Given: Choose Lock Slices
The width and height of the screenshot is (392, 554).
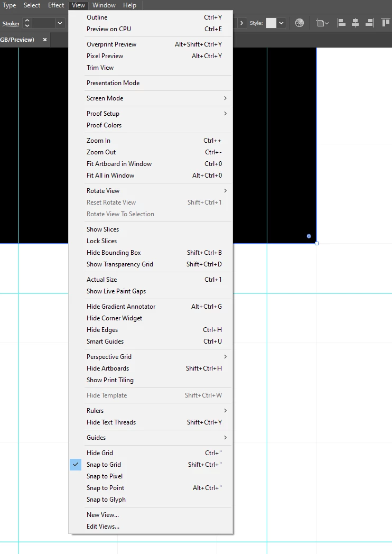Looking at the screenshot, I should click(x=151, y=241).
